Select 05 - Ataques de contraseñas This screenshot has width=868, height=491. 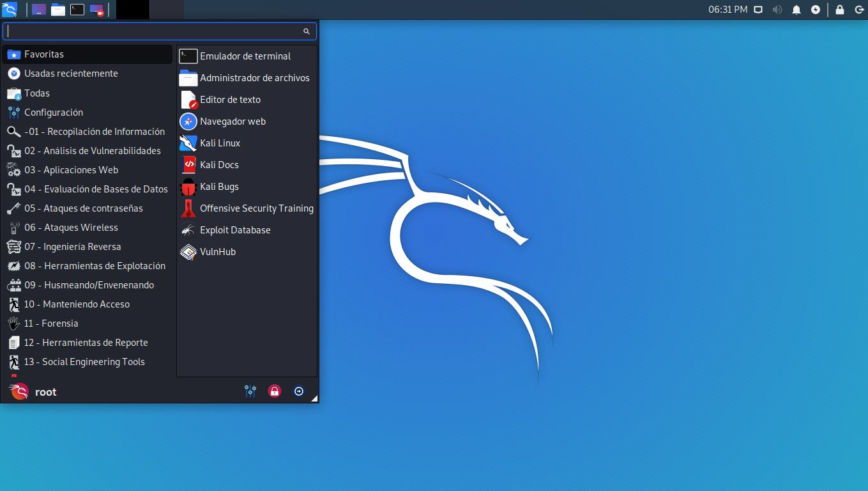[x=88, y=208]
